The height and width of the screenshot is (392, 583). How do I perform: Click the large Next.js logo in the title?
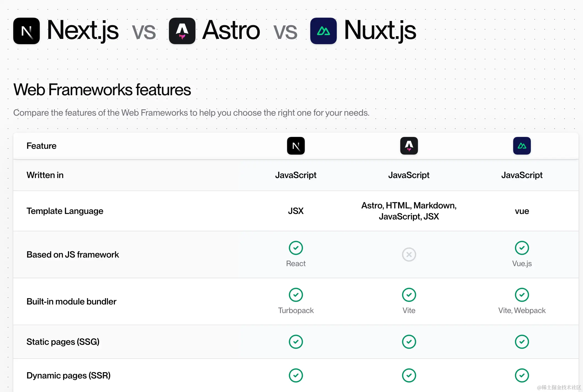click(26, 31)
